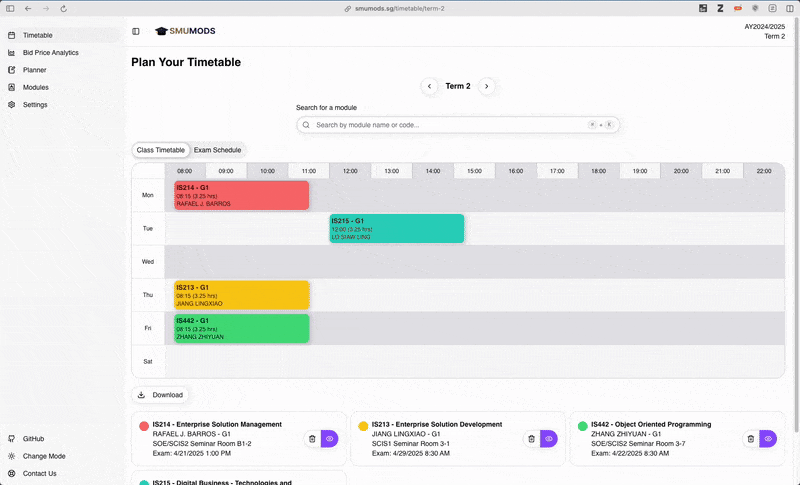The width and height of the screenshot is (800, 485).
Task: Advance to next term with right chevron
Action: click(487, 86)
